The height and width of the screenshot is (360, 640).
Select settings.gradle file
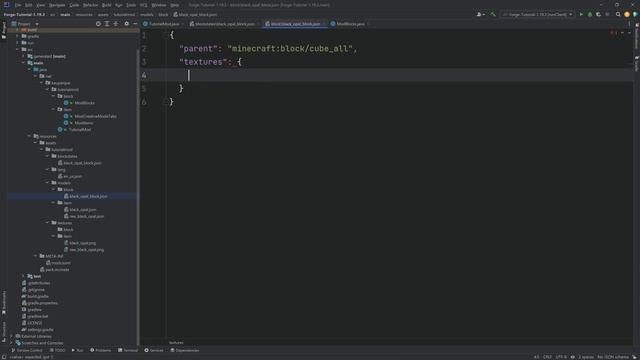[x=40, y=329]
